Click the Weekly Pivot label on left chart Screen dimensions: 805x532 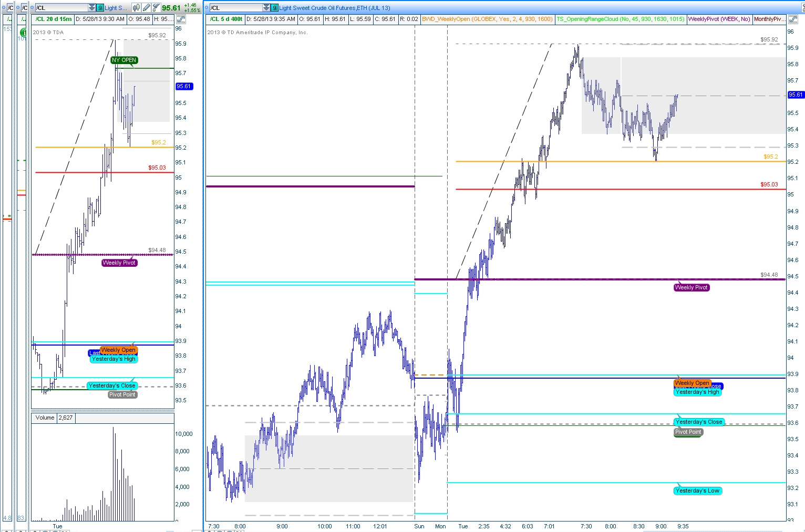click(x=119, y=263)
